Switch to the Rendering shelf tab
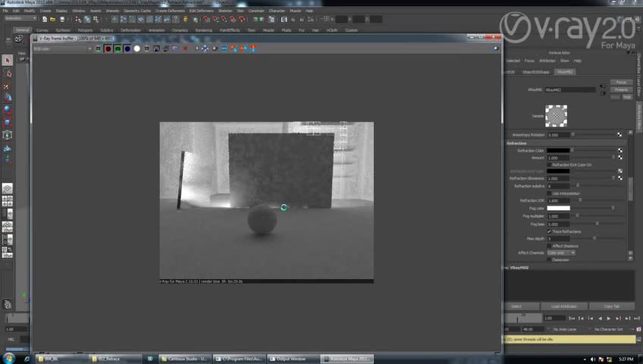The height and width of the screenshot is (364, 643). pos(203,30)
